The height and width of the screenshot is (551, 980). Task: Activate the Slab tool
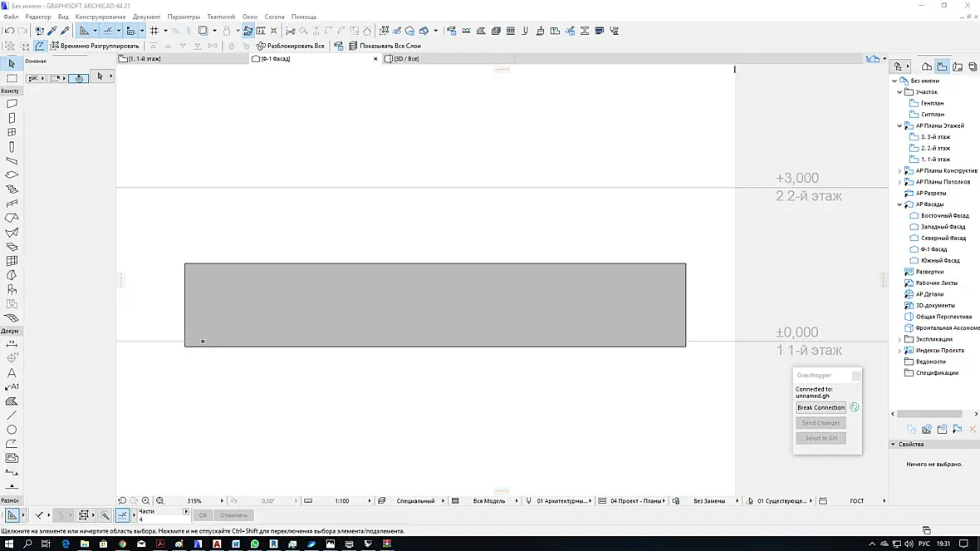tap(12, 175)
